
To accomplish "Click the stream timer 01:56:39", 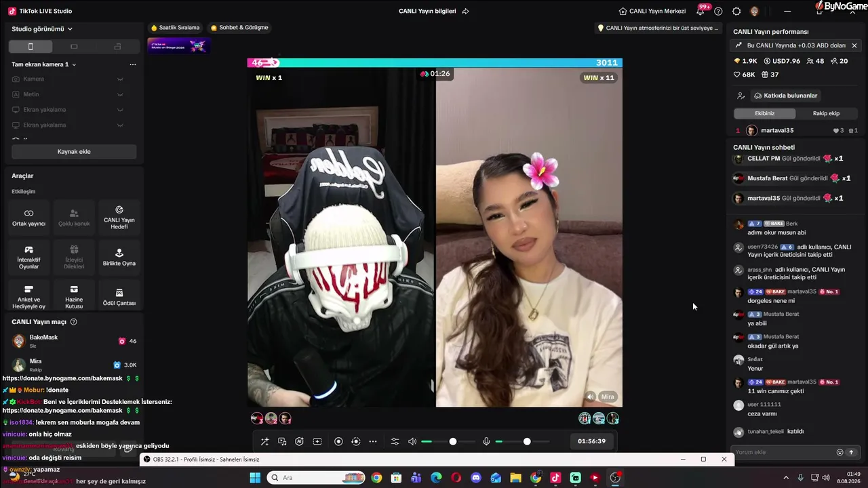I will pyautogui.click(x=592, y=441).
